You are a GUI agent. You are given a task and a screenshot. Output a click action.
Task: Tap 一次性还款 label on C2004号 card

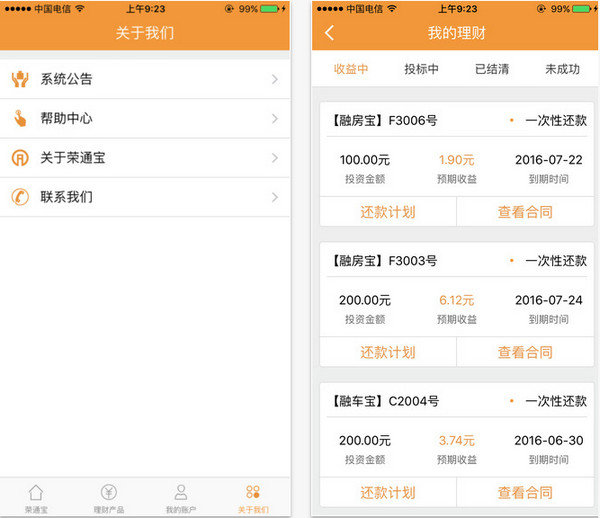point(556,401)
